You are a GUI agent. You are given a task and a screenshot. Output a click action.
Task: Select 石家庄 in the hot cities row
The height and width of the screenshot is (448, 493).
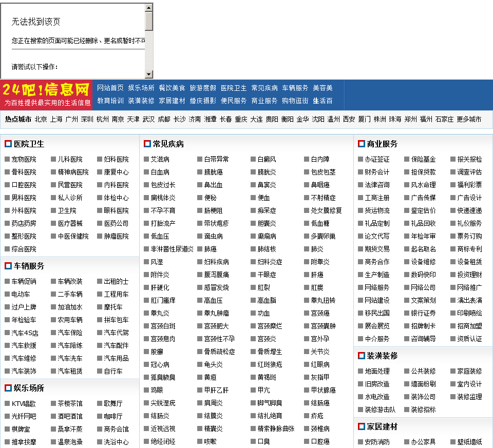pos(445,120)
